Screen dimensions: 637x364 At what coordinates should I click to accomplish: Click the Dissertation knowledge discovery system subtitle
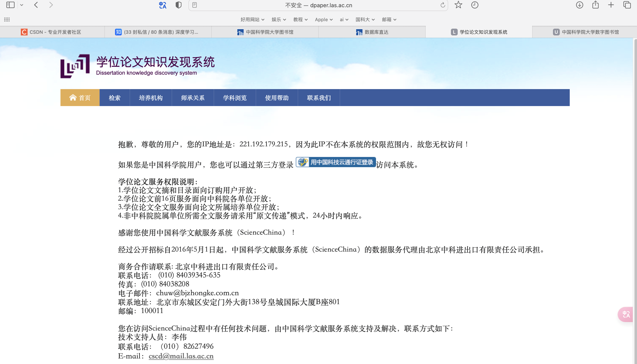(x=146, y=73)
